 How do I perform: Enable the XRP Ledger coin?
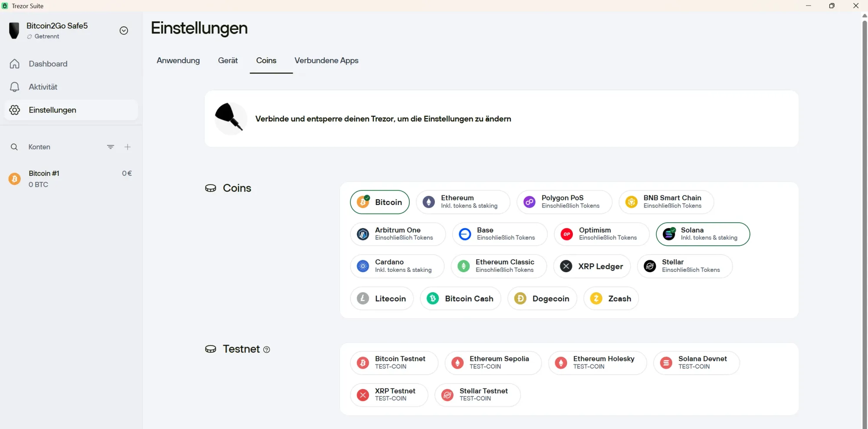pyautogui.click(x=592, y=266)
